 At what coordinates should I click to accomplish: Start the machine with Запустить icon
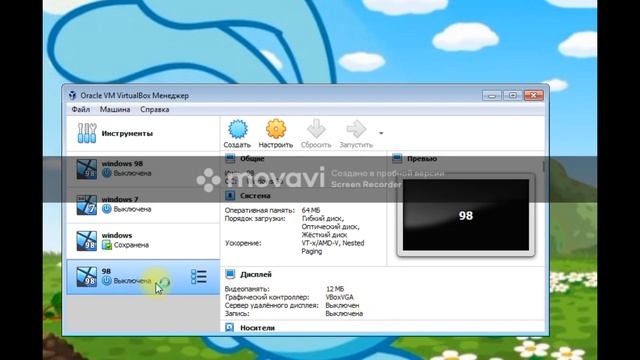[x=356, y=129]
